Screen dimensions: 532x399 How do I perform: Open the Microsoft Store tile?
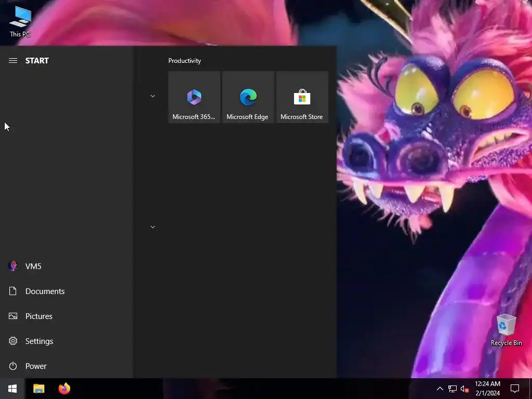[302, 97]
